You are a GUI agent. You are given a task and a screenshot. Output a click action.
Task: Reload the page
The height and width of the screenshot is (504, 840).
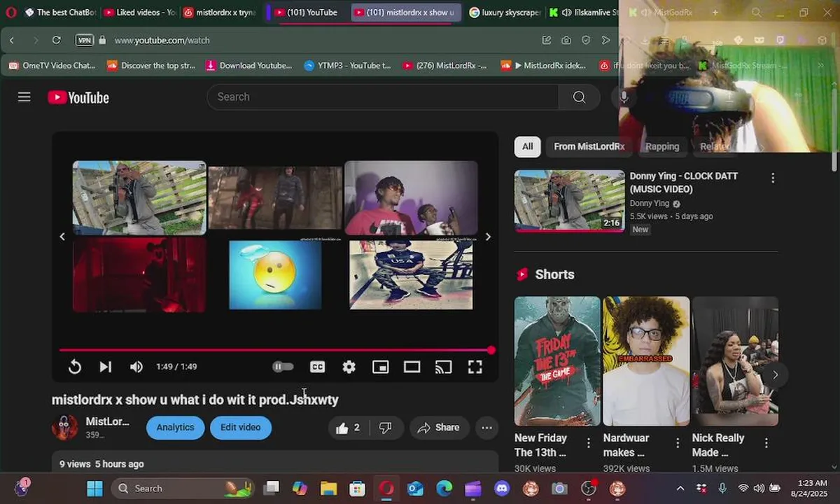coord(57,41)
